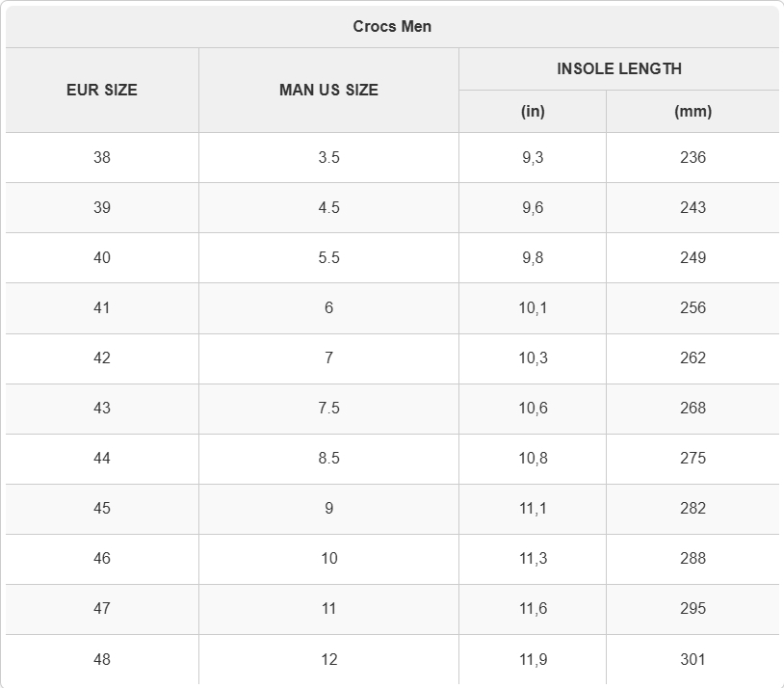The width and height of the screenshot is (784, 688).
Task: Click the 301 mm insole cell
Action: tap(693, 659)
